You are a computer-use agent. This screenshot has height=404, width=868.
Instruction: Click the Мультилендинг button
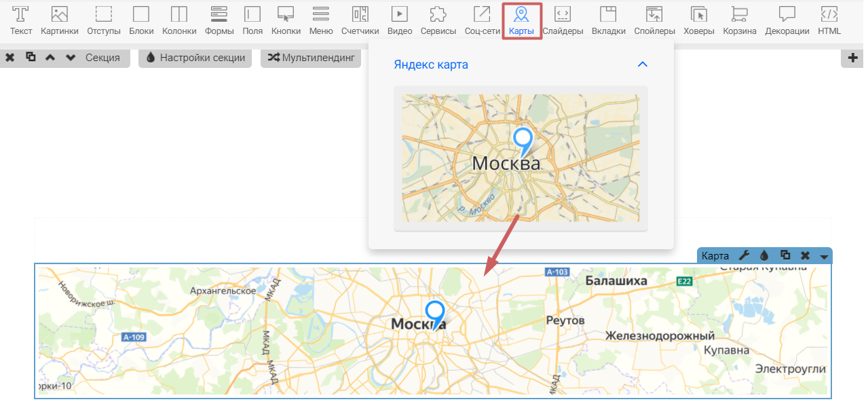point(311,58)
